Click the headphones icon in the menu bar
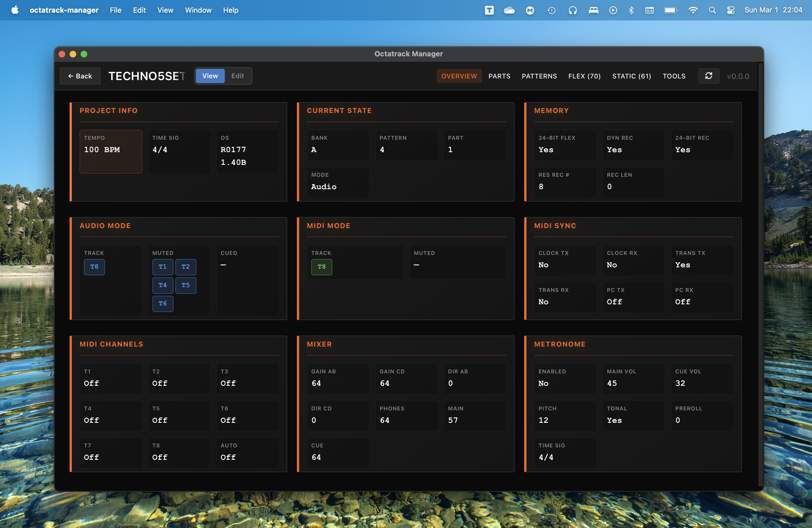Screen dimensions: 812x528 pyautogui.click(x=573, y=10)
